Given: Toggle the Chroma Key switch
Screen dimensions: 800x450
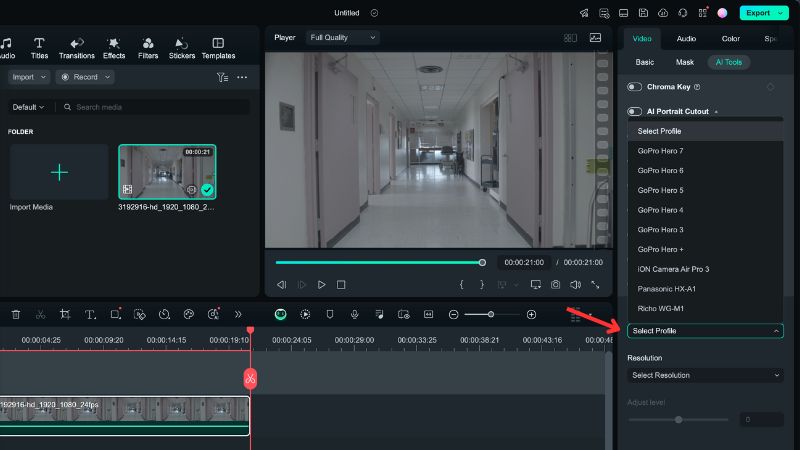Looking at the screenshot, I should point(634,87).
